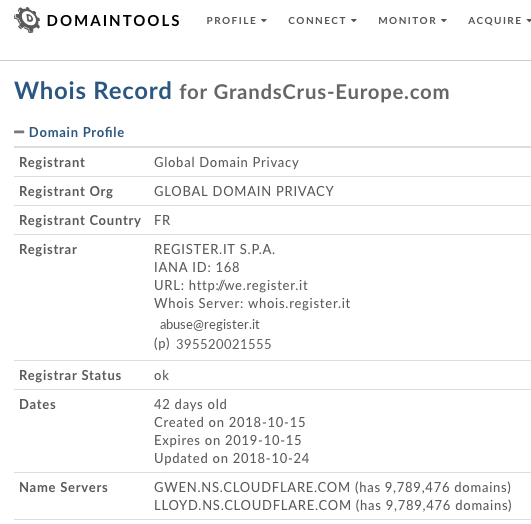The height and width of the screenshot is (524, 531).
Task: Open the CONNECT dropdown menu
Action: [322, 21]
